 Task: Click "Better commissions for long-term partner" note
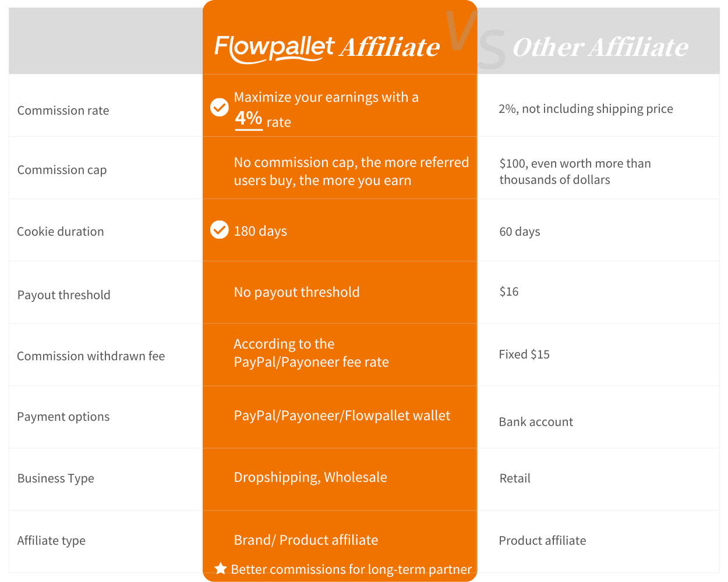[x=351, y=569]
